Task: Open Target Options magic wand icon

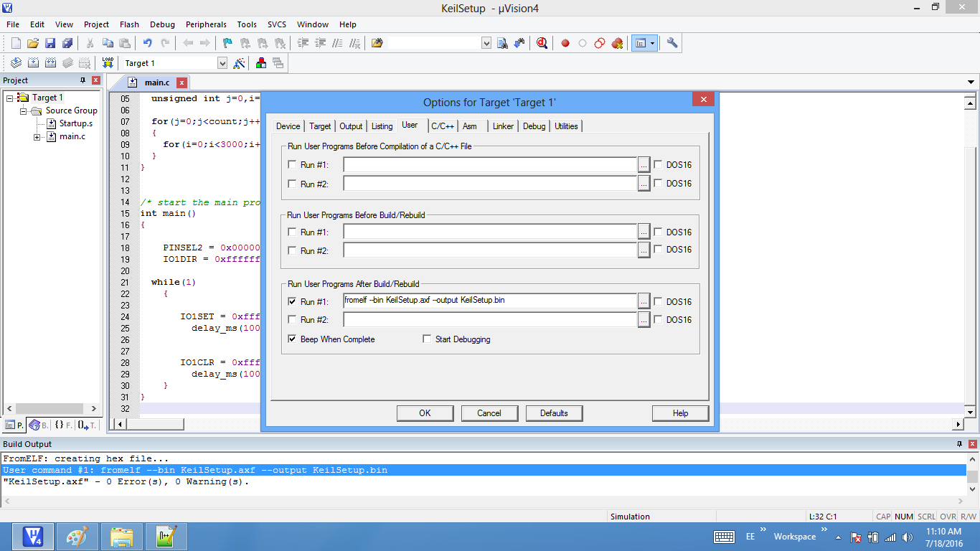Action: pyautogui.click(x=240, y=63)
